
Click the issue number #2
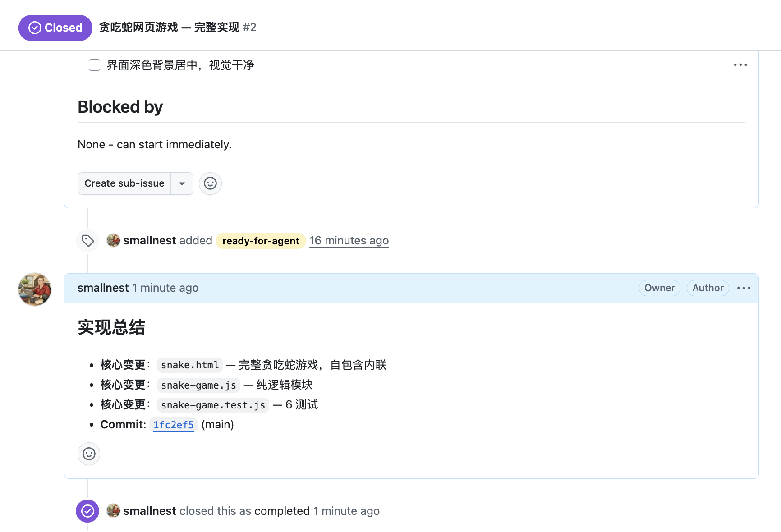(x=249, y=28)
